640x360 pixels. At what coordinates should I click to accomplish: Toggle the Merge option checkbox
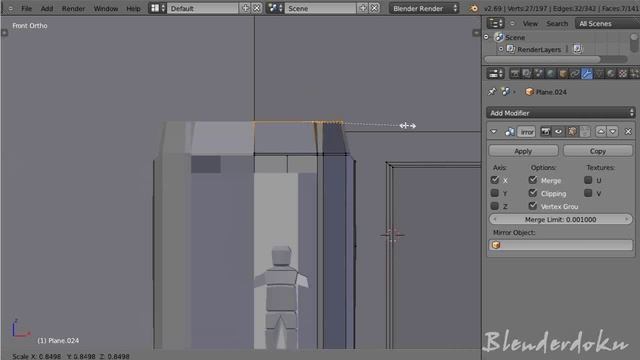tap(533, 180)
